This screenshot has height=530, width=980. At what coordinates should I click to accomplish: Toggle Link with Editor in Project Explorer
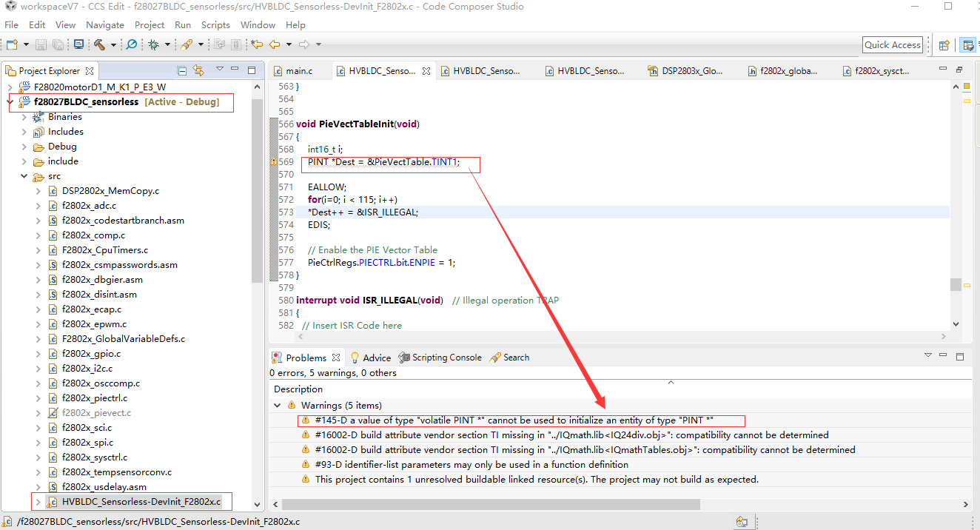(198, 70)
